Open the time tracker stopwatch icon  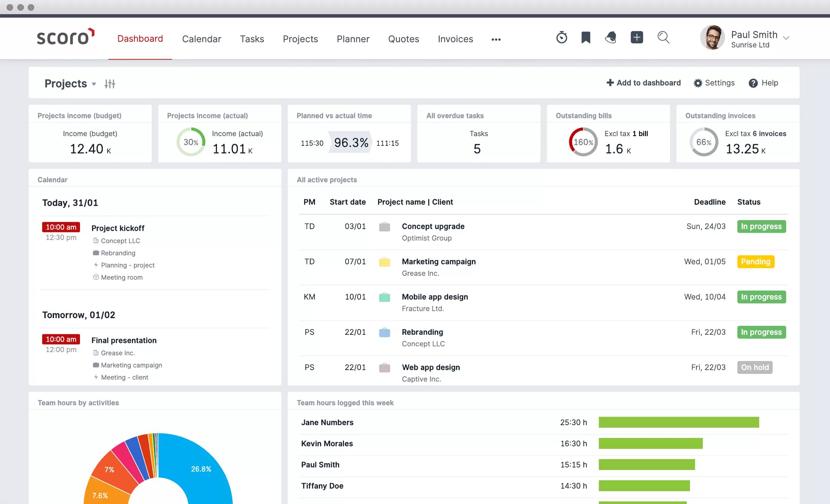coord(561,37)
